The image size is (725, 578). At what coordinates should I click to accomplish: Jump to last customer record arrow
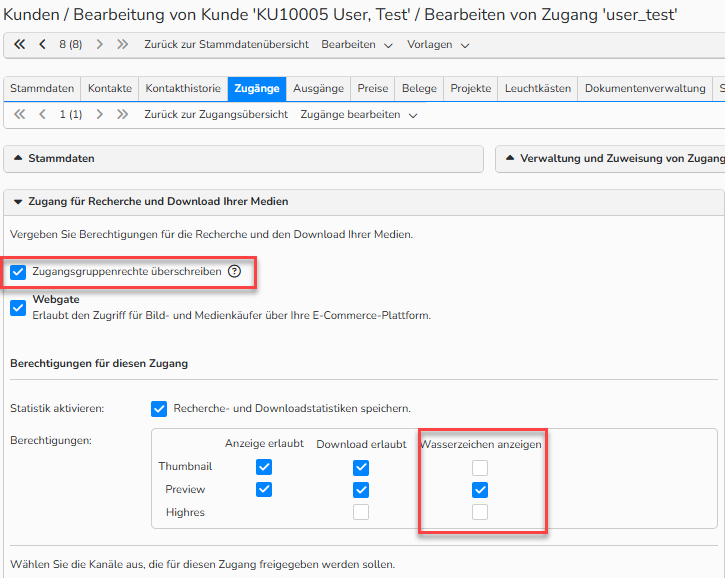tap(123, 44)
